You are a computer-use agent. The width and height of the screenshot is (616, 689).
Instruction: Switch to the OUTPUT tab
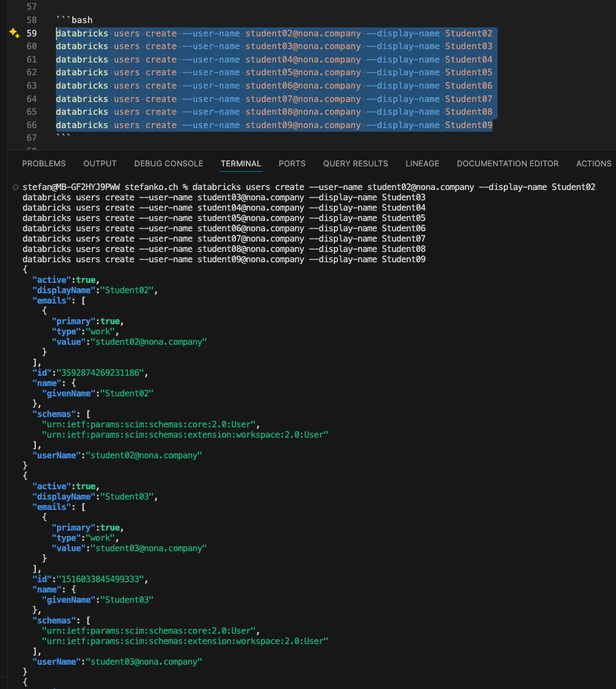click(100, 163)
